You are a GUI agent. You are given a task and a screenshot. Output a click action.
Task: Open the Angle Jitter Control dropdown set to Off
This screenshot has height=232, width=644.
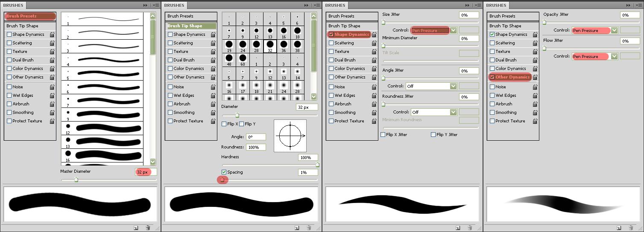pyautogui.click(x=453, y=86)
